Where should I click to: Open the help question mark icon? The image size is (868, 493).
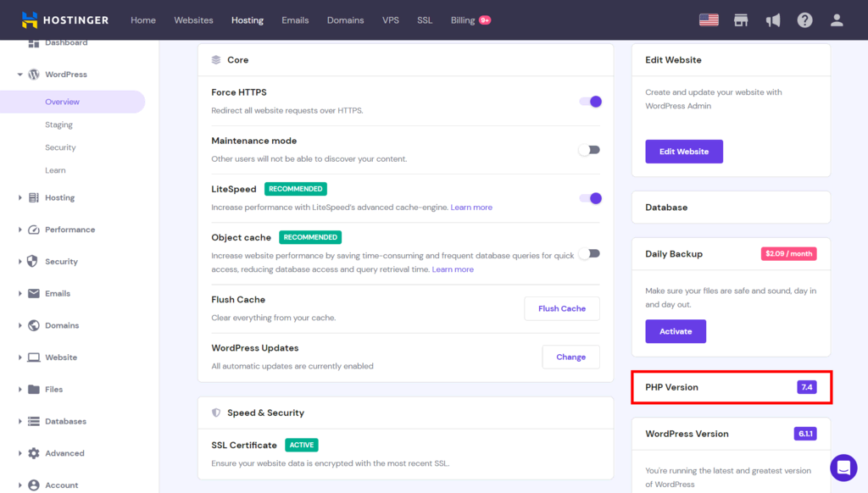point(804,20)
